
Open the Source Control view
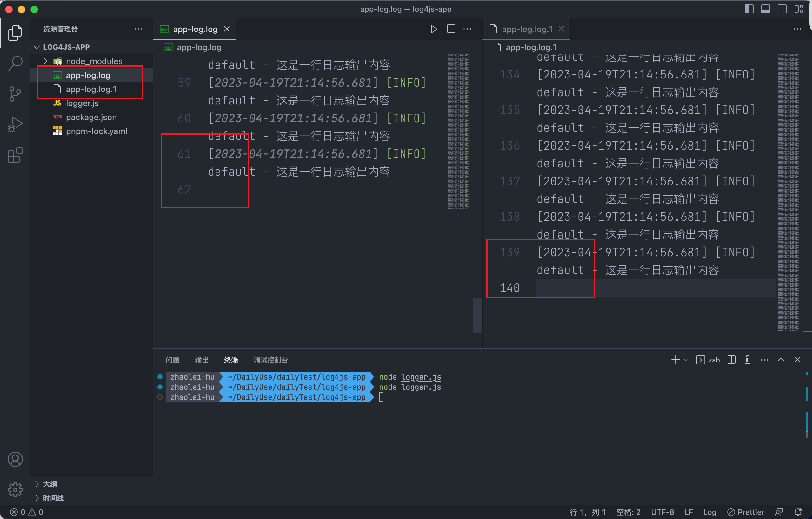[15, 94]
